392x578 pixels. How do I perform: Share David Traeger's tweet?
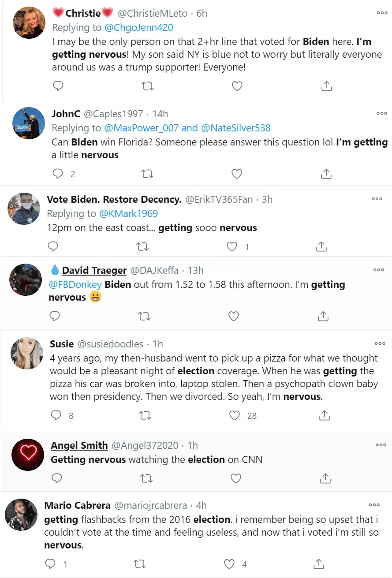click(323, 316)
